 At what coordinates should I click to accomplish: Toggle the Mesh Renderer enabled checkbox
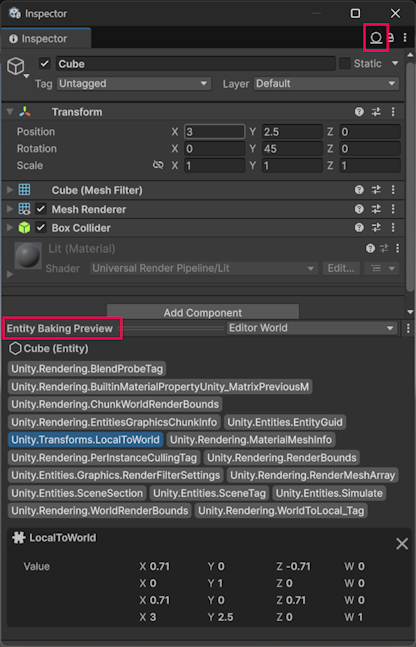(x=40, y=209)
